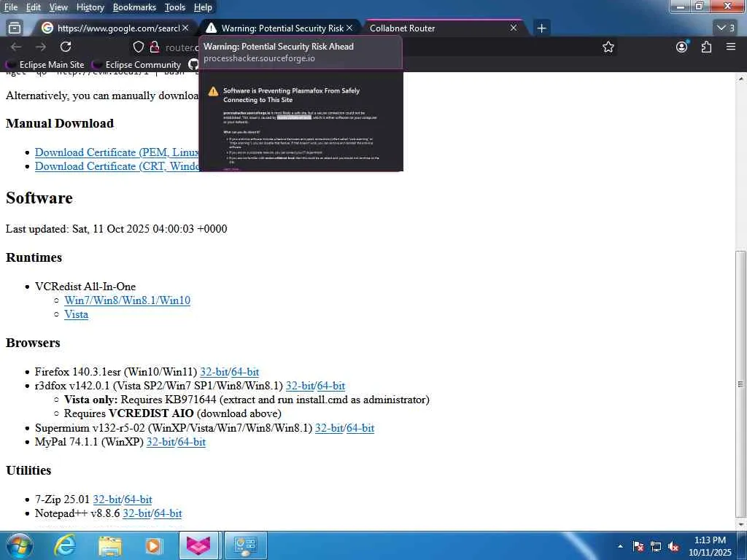The image size is (747, 560).
Task: Download Firefox 140.3.1esr 64-bit
Action: click(244, 372)
